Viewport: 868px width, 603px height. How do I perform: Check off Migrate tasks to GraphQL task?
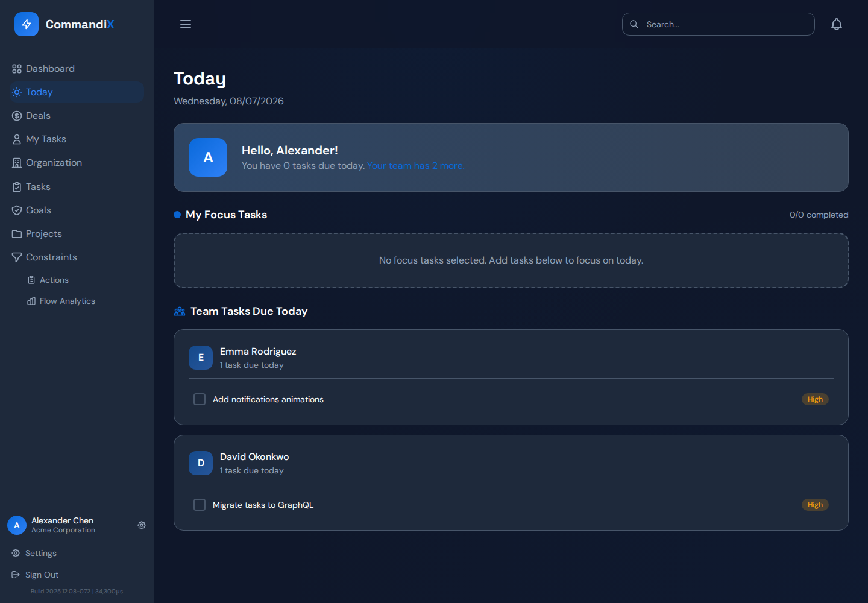click(x=200, y=505)
